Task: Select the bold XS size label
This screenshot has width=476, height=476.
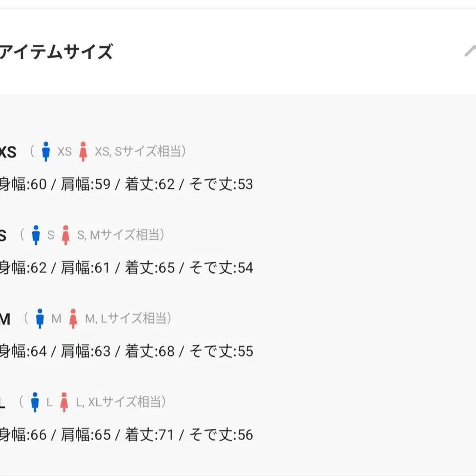Action: [7, 152]
